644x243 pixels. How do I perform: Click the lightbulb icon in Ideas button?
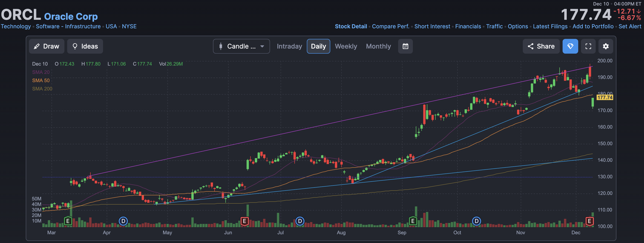[75, 46]
